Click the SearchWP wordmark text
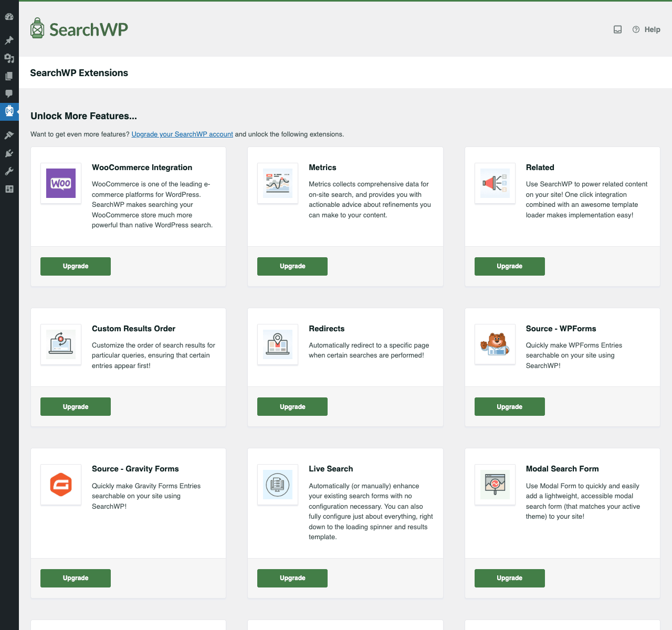Image resolution: width=672 pixels, height=630 pixels. pos(89,29)
